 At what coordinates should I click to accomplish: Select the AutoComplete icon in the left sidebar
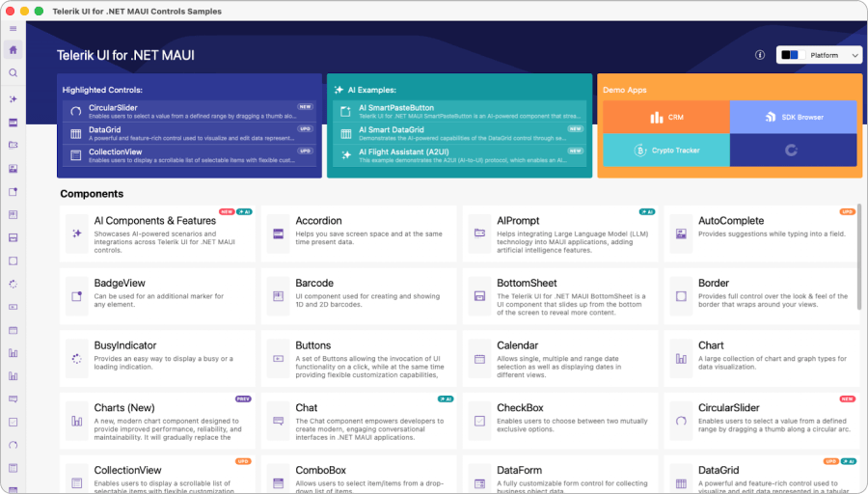click(14, 168)
